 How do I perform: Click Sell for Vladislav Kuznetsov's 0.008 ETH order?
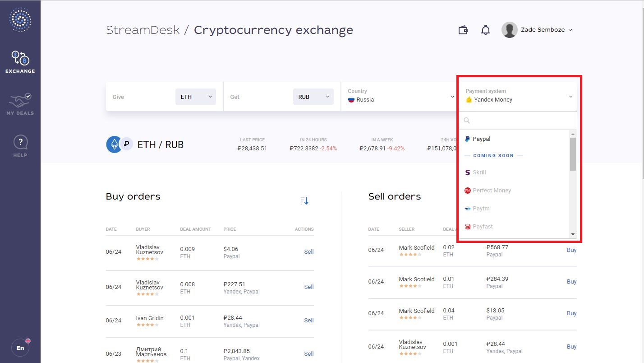pyautogui.click(x=309, y=287)
